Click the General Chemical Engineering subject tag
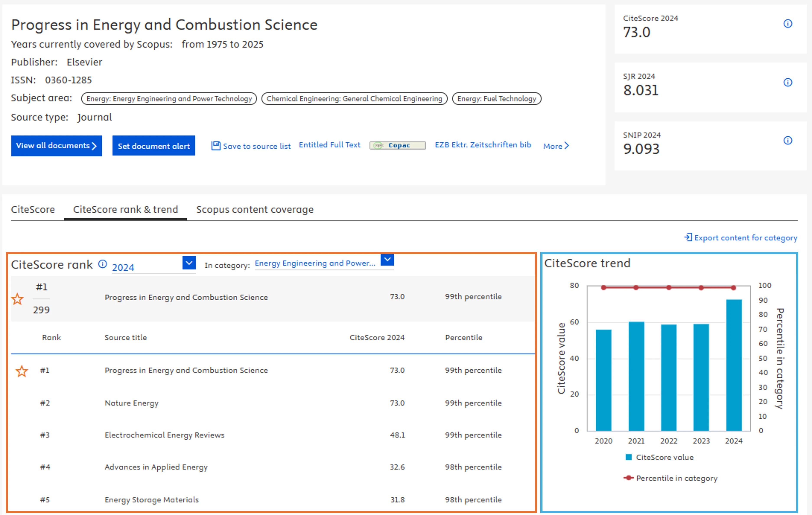This screenshot has width=812, height=515. (354, 98)
